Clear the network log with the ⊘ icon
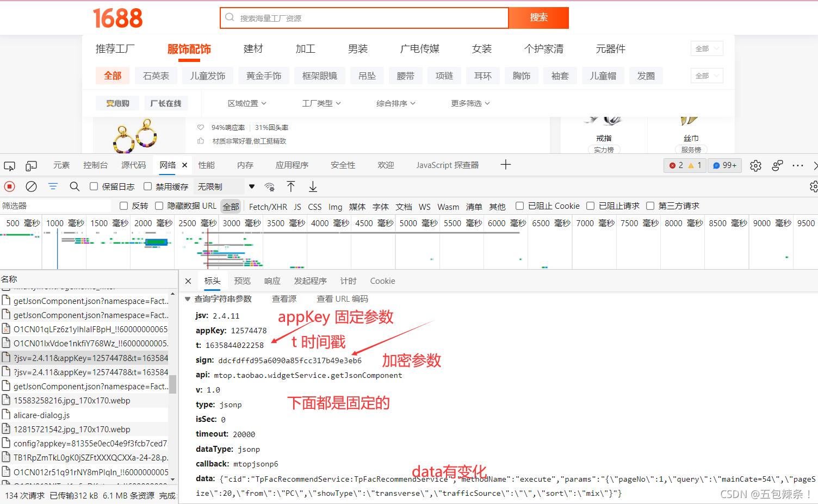The height and width of the screenshot is (504, 818). [x=31, y=186]
